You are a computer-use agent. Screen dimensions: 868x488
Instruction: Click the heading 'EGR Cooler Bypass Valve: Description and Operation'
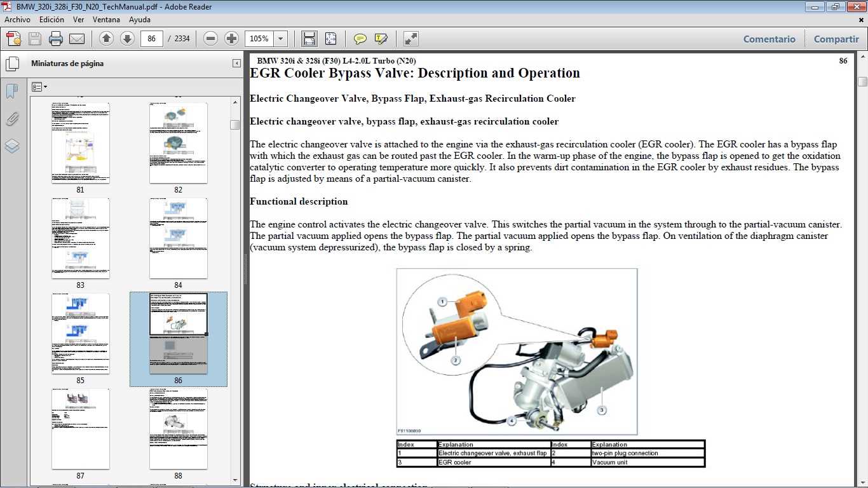pos(415,73)
